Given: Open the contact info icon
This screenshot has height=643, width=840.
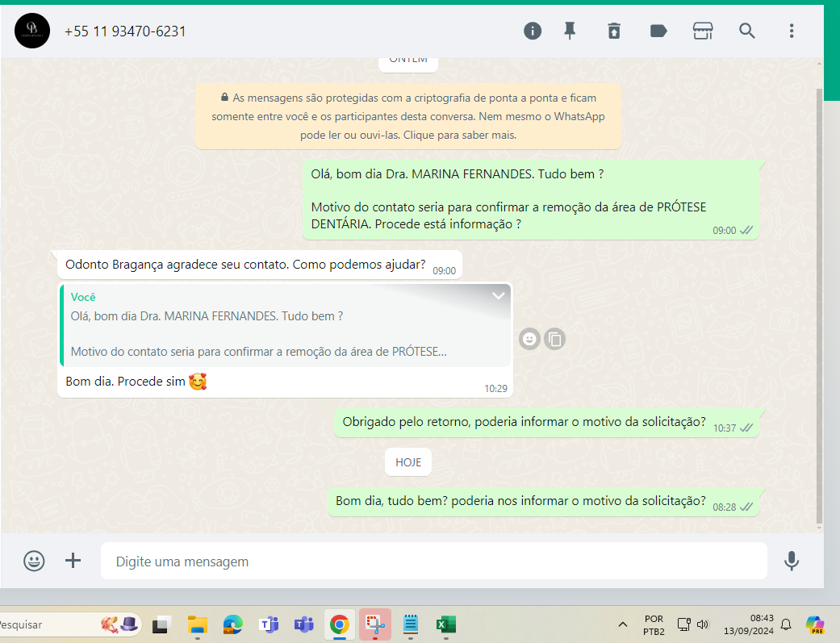Looking at the screenshot, I should (x=532, y=31).
